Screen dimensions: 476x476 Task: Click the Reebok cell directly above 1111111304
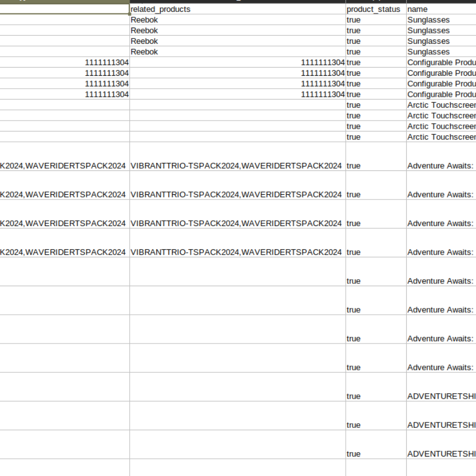point(237,51)
